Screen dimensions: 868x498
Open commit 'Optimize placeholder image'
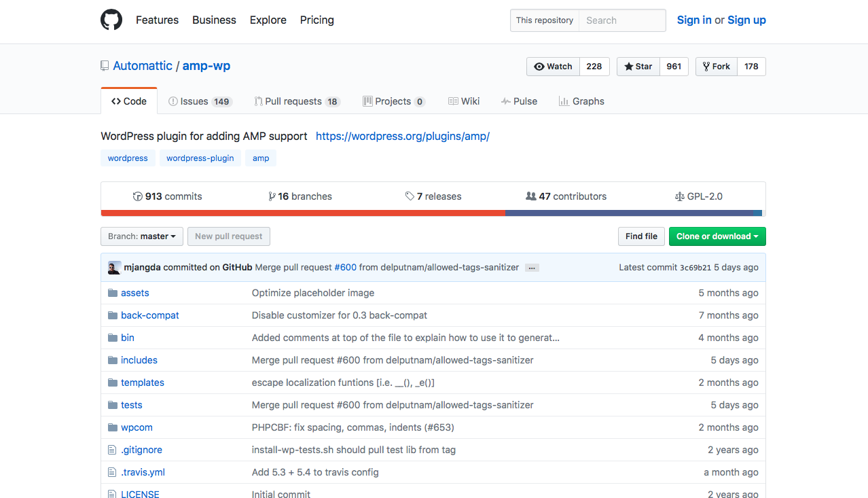[x=313, y=293]
